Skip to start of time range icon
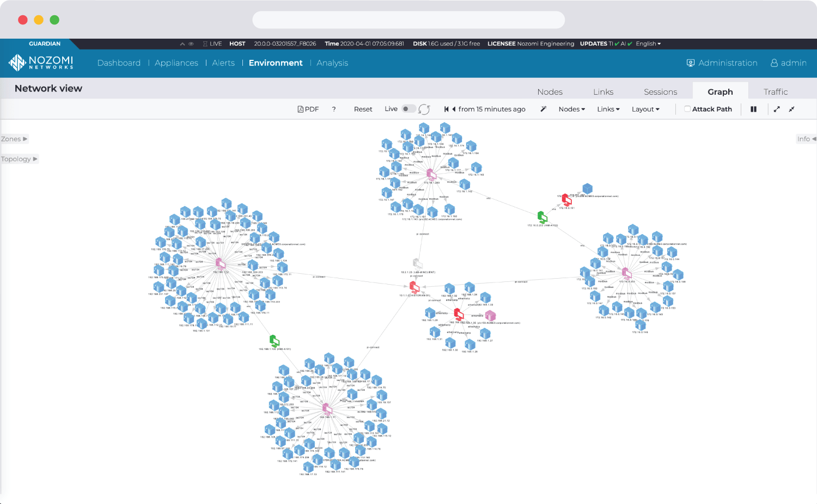Screen dimensions: 817x504 click(x=446, y=109)
